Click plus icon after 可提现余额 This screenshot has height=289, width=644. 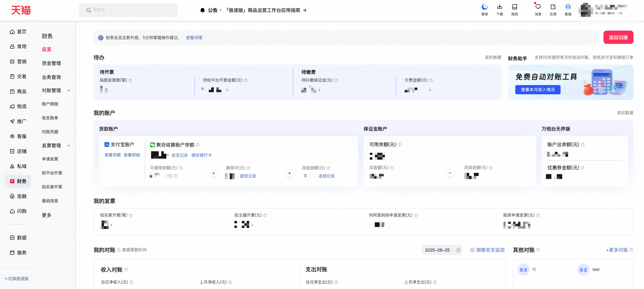[214, 173]
